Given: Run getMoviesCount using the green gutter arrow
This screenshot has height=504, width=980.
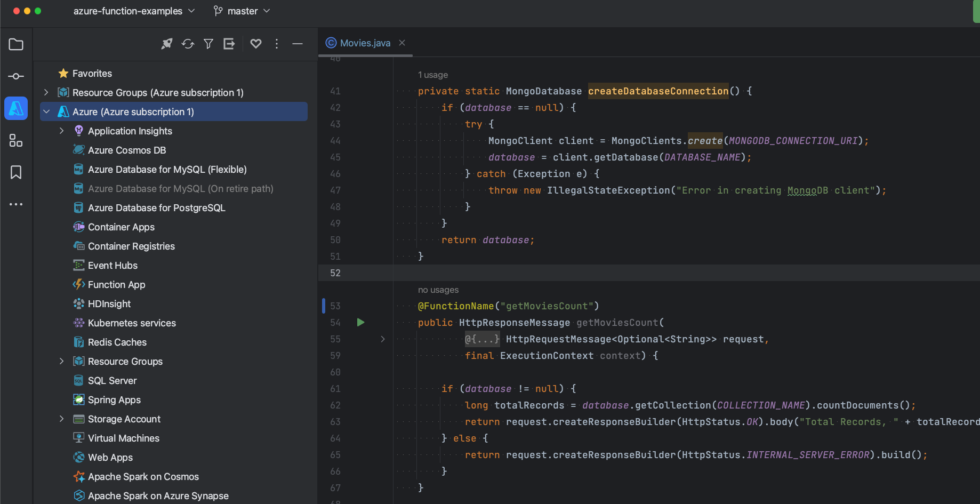Looking at the screenshot, I should click(x=360, y=322).
